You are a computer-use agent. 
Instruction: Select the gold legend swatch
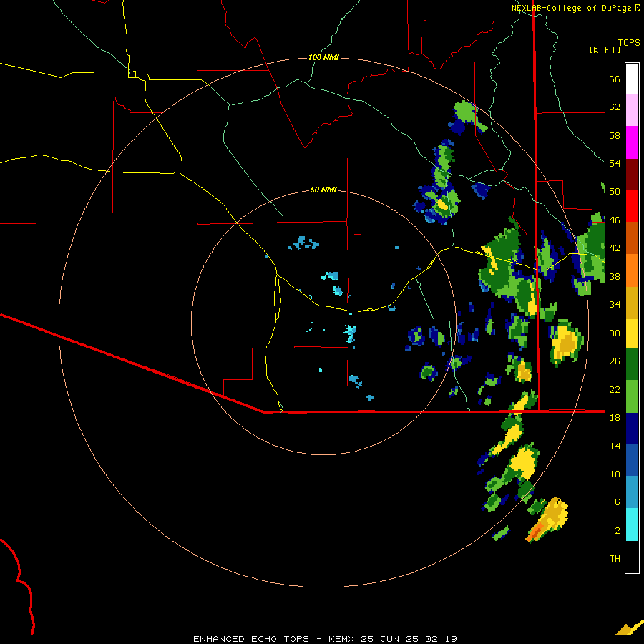point(632,303)
